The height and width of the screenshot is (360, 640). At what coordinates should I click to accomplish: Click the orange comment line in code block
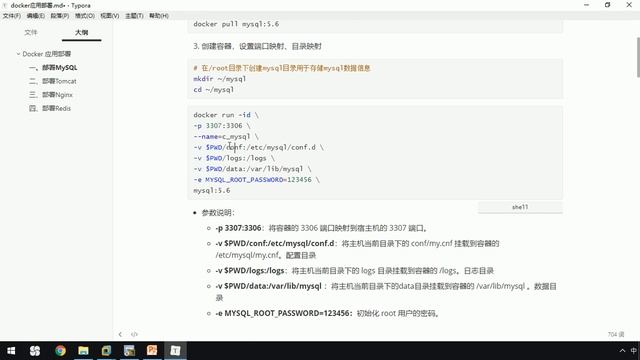click(282, 68)
